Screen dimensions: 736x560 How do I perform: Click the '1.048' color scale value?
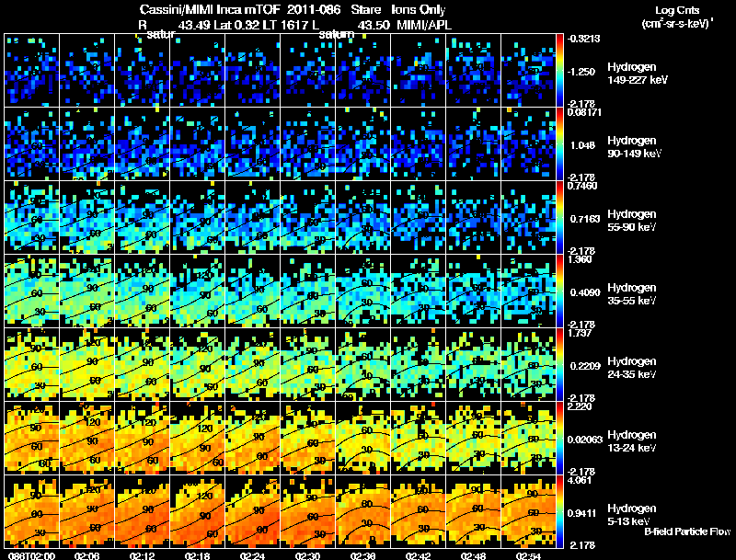point(582,145)
